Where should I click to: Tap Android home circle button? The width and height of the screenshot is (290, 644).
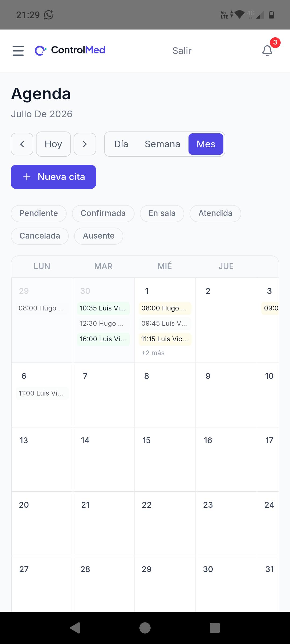pos(145,628)
